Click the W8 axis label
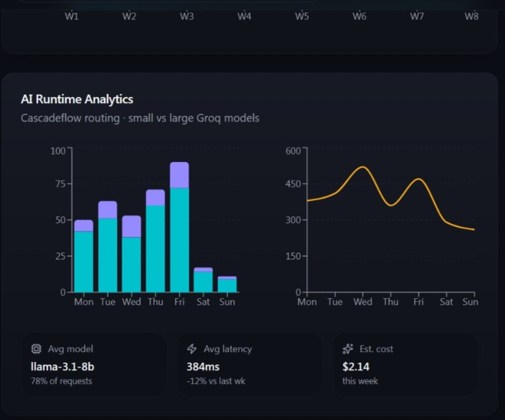The height and width of the screenshot is (420, 505). coord(471,16)
